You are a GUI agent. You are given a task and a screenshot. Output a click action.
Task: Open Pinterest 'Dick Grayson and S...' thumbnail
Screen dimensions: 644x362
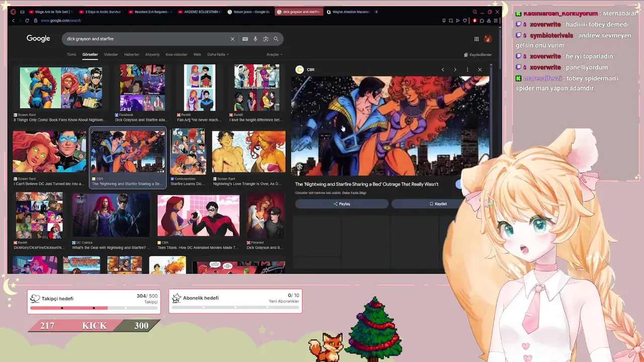265,215
